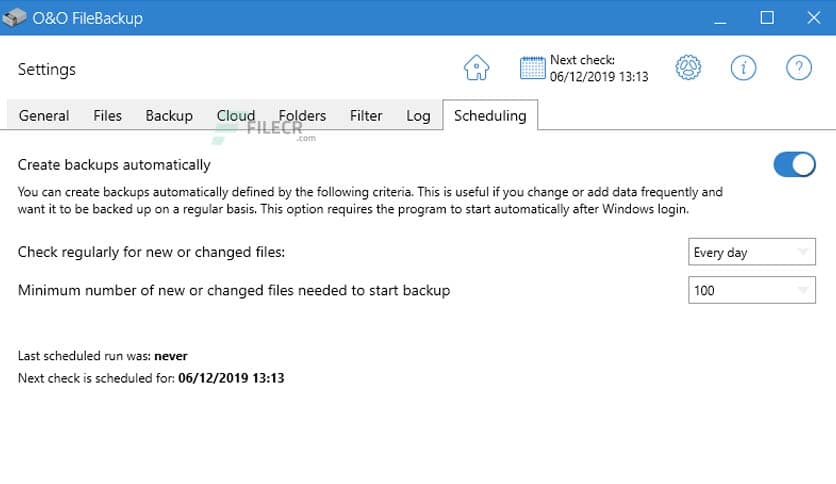This screenshot has width=836, height=484.
Task: Click the 'Create backups automatically' heading
Action: coord(114,165)
